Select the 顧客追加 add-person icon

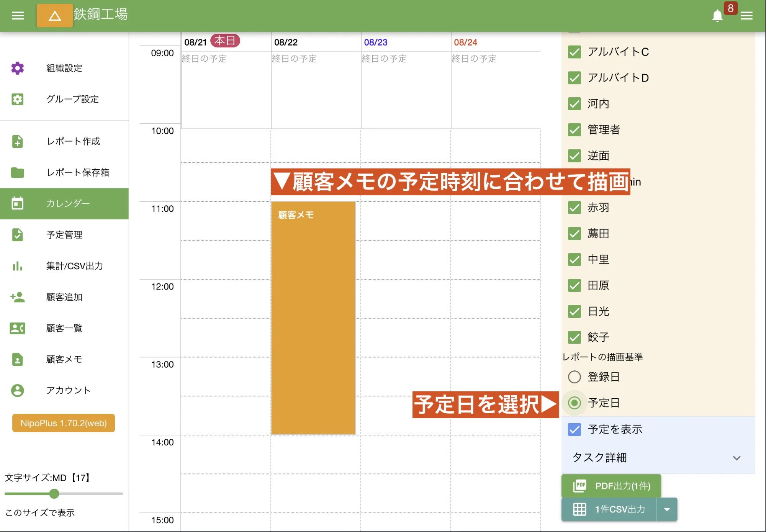coord(17,297)
